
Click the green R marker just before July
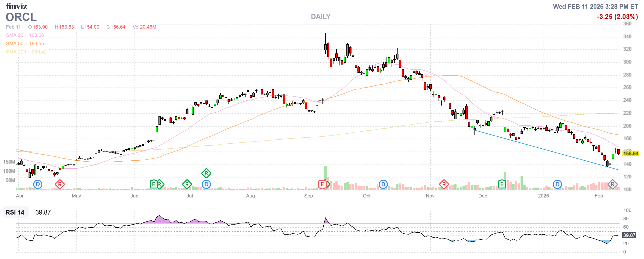187,185
